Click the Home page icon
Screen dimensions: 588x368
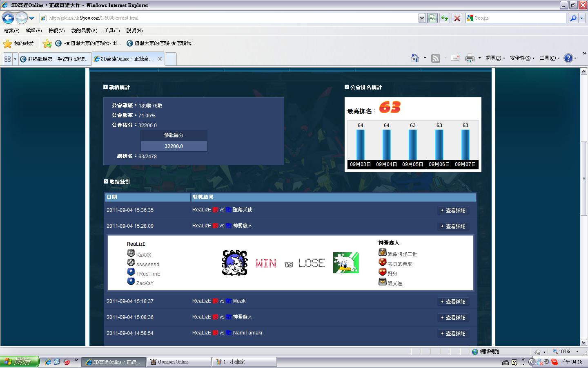tap(415, 58)
